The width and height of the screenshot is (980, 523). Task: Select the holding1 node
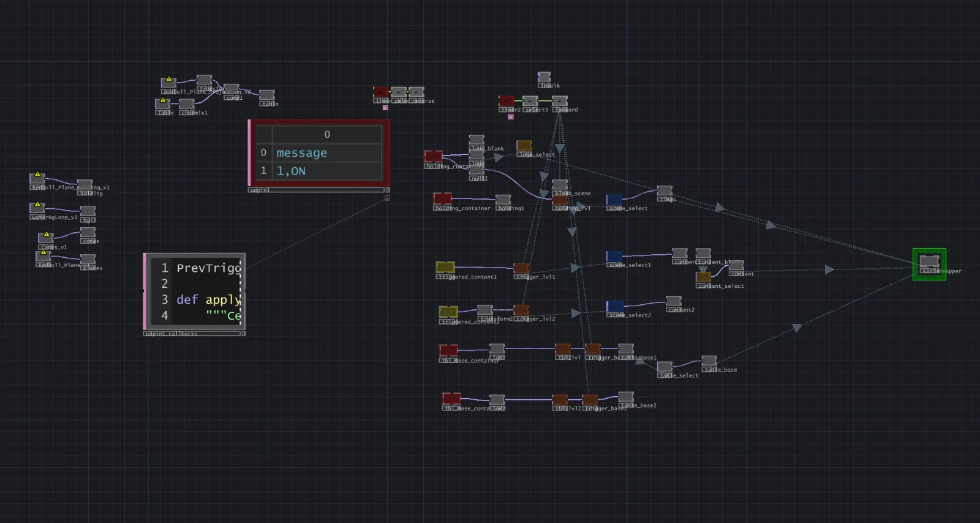pos(503,200)
